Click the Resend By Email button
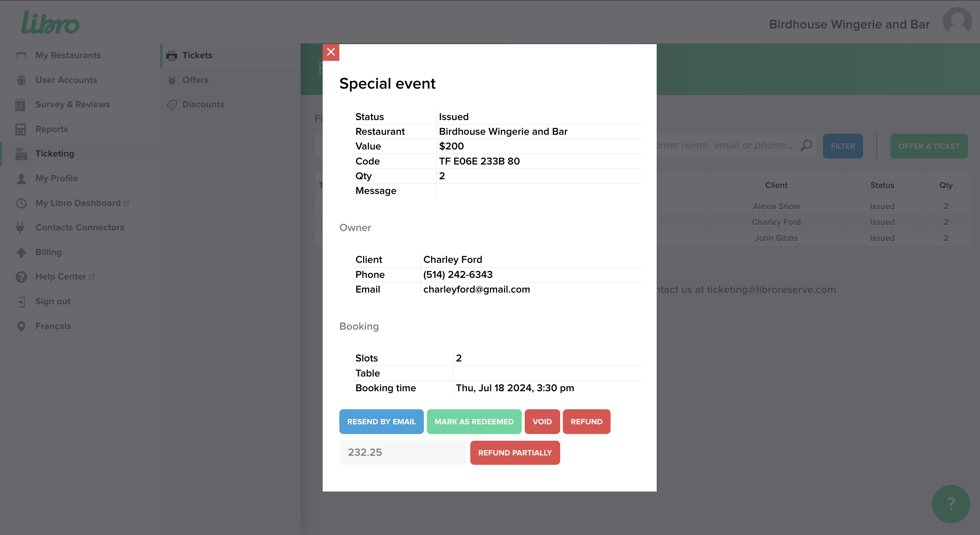The width and height of the screenshot is (980, 535). 381,422
